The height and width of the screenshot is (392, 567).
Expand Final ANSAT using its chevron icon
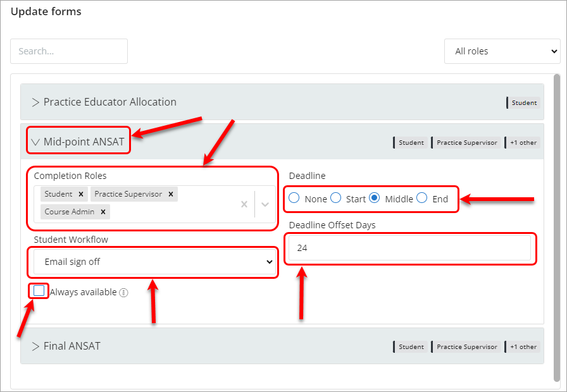click(x=36, y=346)
